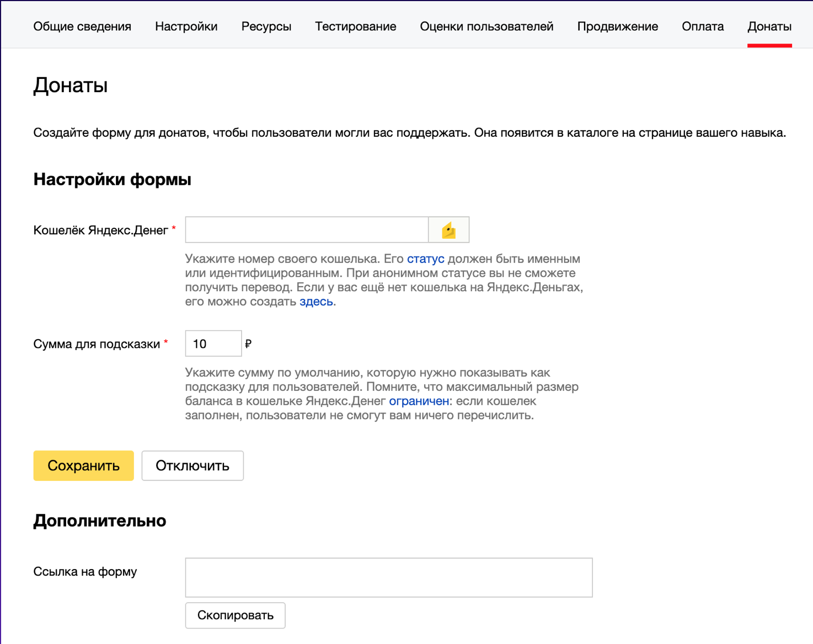Click the yellow Сохранить button
The height and width of the screenshot is (644, 813).
pos(83,465)
